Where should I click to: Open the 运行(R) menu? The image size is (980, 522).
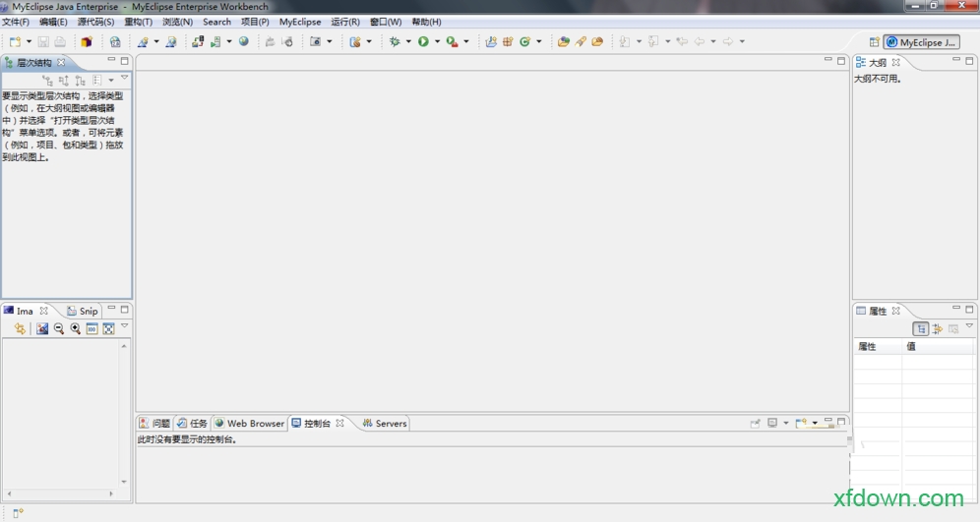345,22
